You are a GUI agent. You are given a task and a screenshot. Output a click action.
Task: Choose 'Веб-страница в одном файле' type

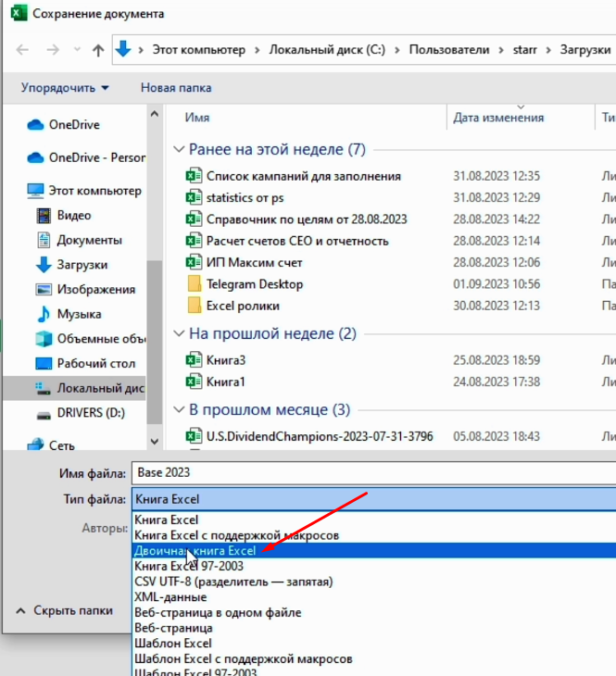(x=374, y=613)
